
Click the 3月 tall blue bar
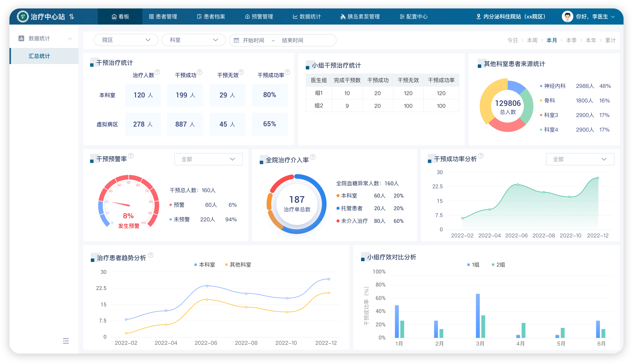[478, 316]
